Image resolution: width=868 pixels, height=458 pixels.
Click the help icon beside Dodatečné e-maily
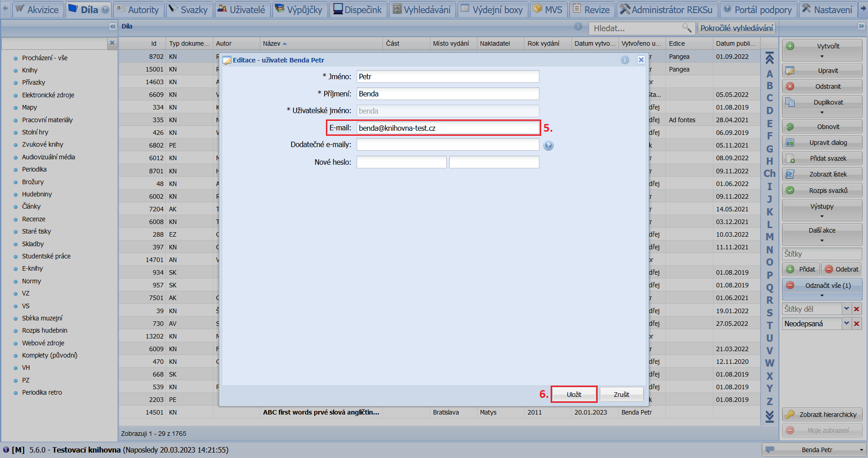point(548,146)
